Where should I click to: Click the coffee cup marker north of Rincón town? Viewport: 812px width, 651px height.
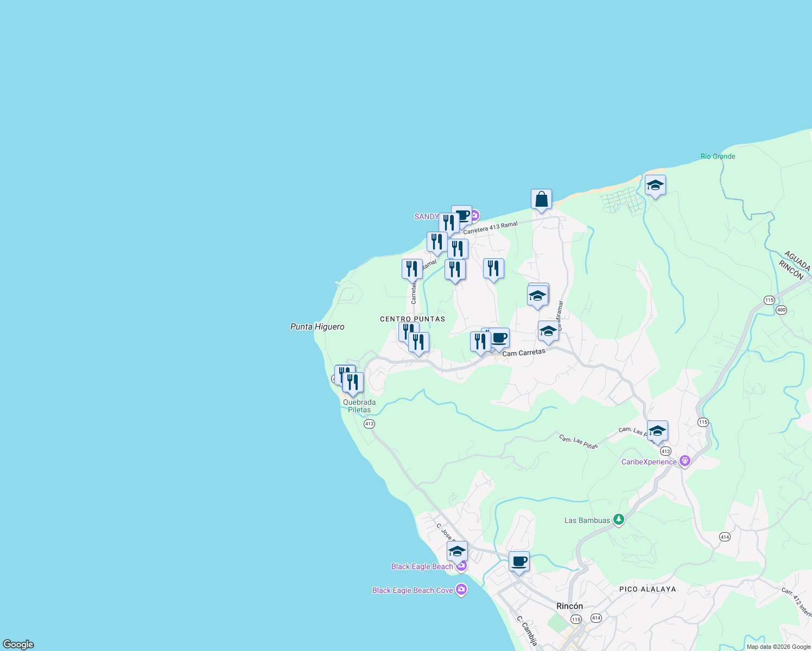tap(518, 561)
